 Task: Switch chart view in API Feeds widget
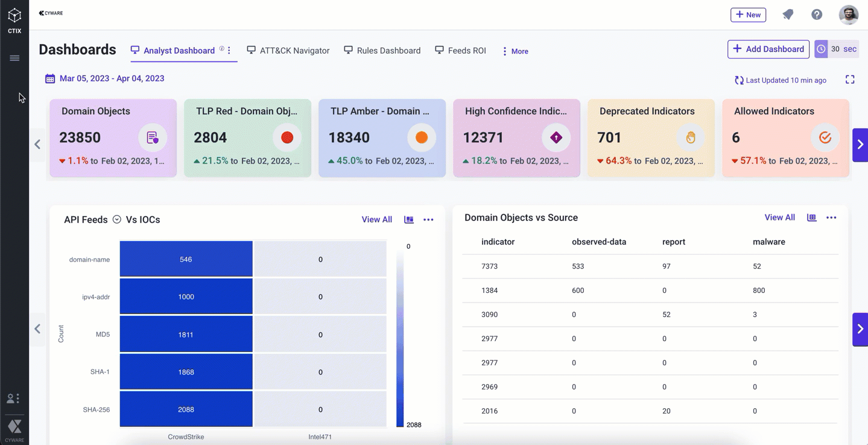[409, 220]
